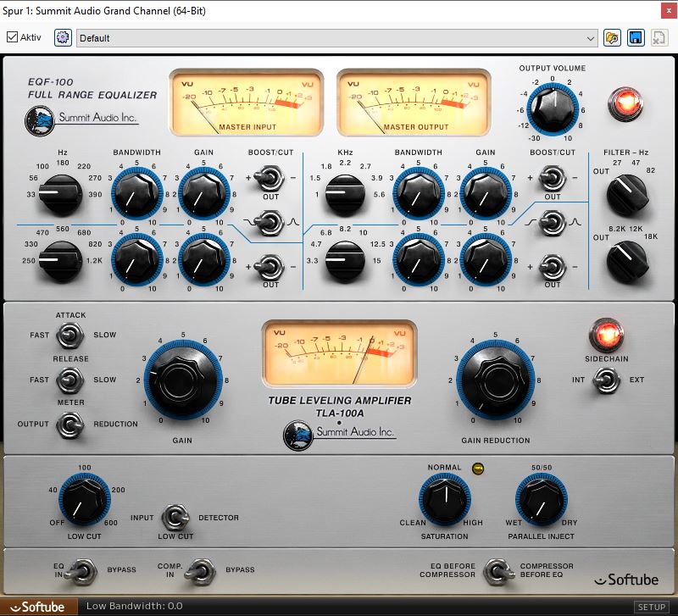Click the low band Bandwidth knob
Screen dimensions: 678x616
[137, 193]
